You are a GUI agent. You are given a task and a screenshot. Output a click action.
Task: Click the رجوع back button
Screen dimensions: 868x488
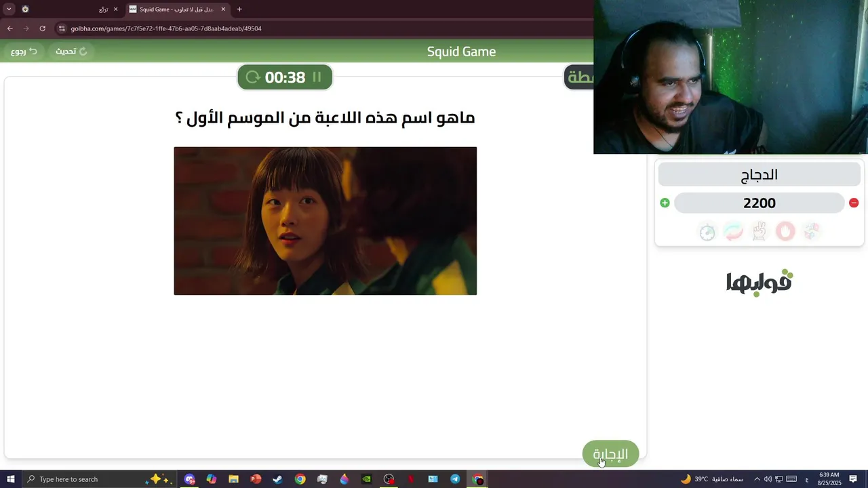click(x=24, y=52)
